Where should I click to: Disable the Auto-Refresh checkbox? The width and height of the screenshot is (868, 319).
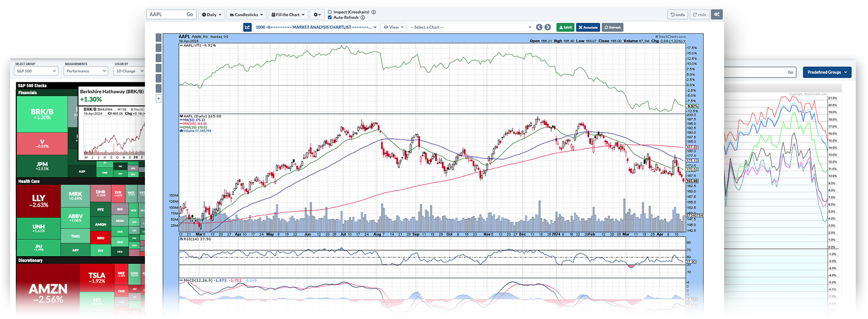330,18
